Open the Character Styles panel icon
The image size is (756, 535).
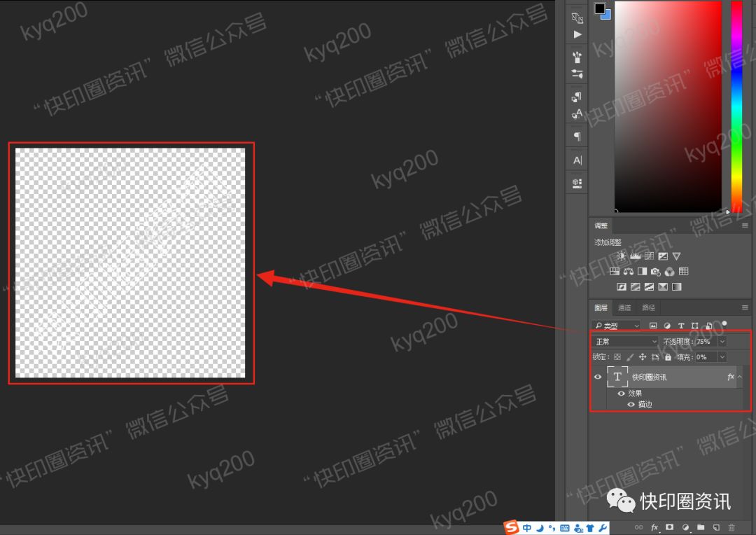pos(577,114)
